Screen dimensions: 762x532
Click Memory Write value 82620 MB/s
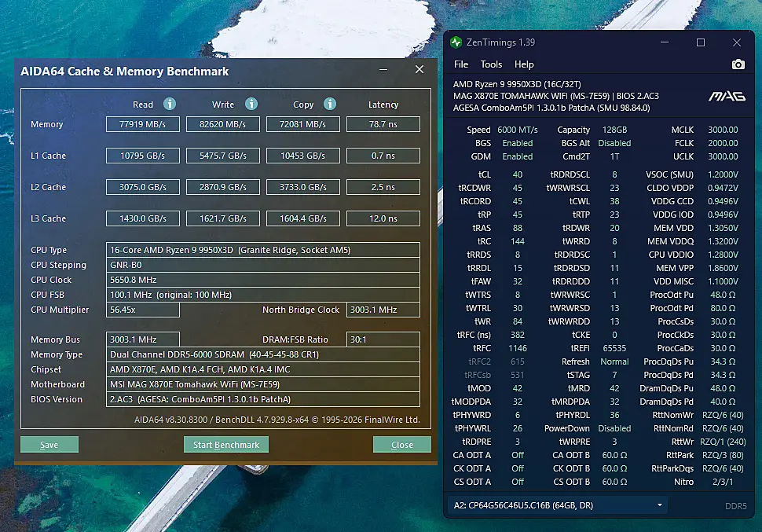tap(223, 124)
